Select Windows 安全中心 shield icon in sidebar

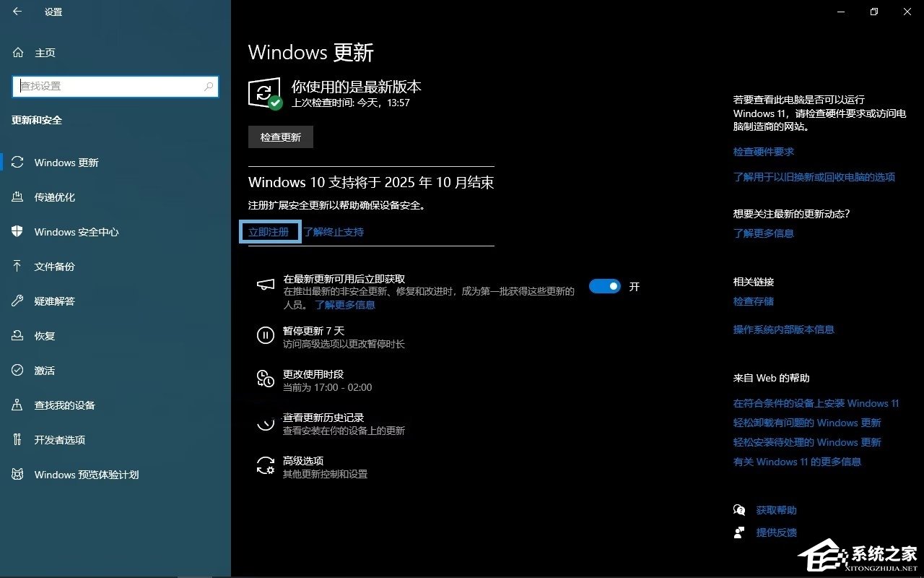click(x=18, y=232)
